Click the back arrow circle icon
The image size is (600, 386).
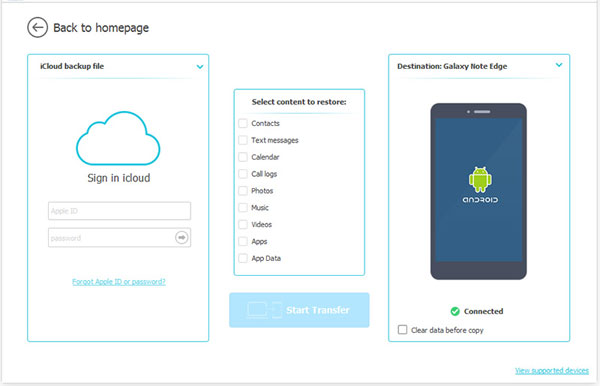point(37,28)
